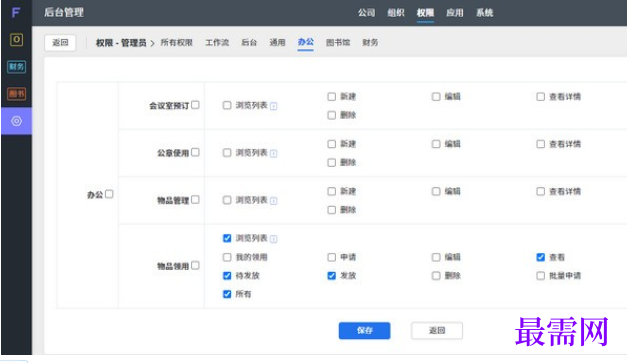Open the 图书 sidebar icon
The height and width of the screenshot is (363, 627).
16,94
